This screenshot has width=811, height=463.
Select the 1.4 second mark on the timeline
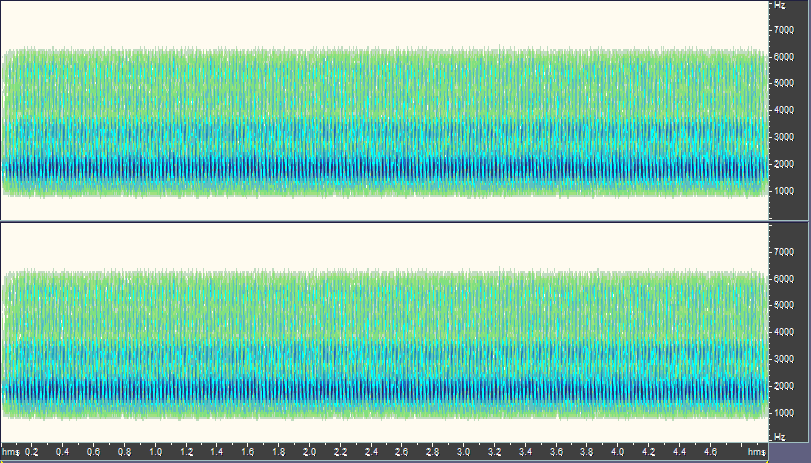(x=217, y=452)
